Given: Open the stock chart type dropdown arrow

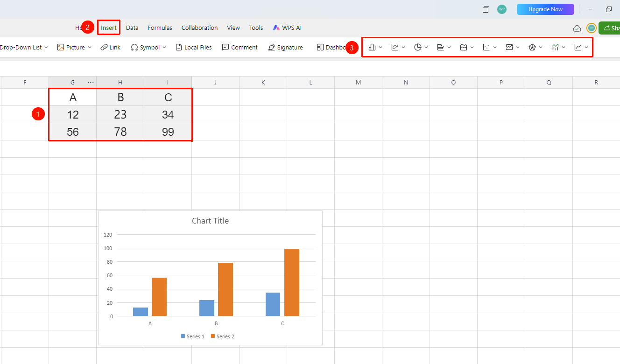Looking at the screenshot, I should (x=518, y=47).
